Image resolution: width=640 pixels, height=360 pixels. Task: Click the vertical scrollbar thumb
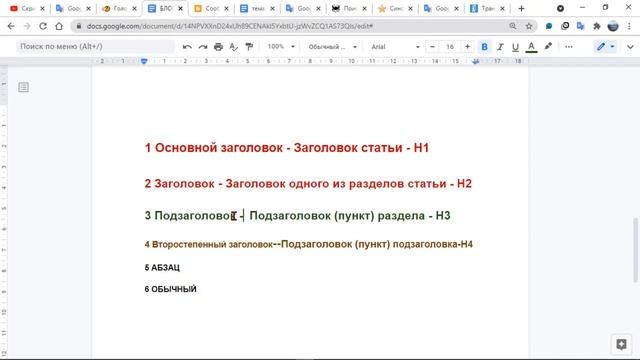pyautogui.click(x=636, y=250)
